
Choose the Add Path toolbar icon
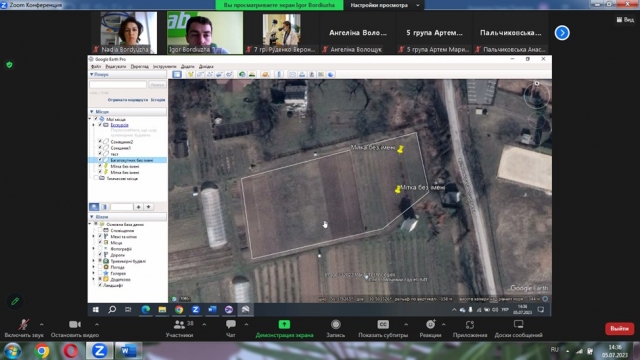pyautogui.click(x=209, y=74)
